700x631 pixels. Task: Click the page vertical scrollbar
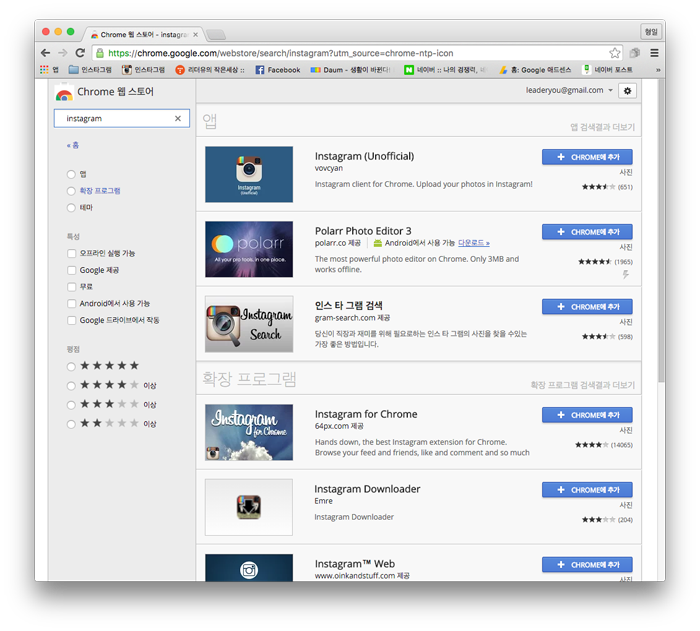[661, 230]
